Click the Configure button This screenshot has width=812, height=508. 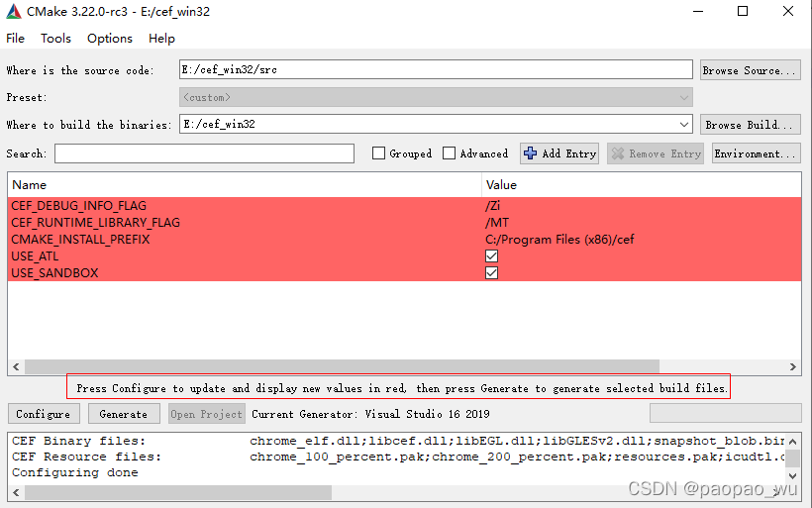pos(44,414)
